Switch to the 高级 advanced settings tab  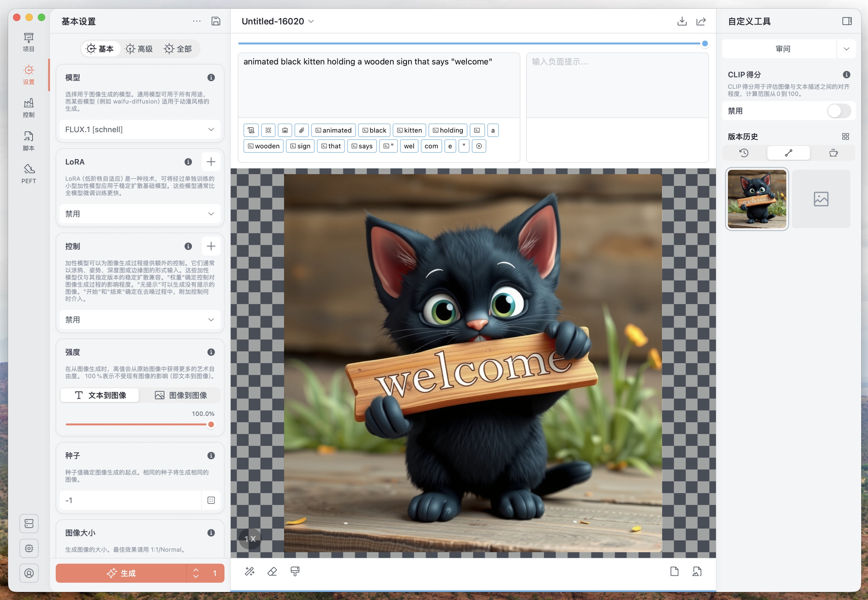pyautogui.click(x=139, y=49)
